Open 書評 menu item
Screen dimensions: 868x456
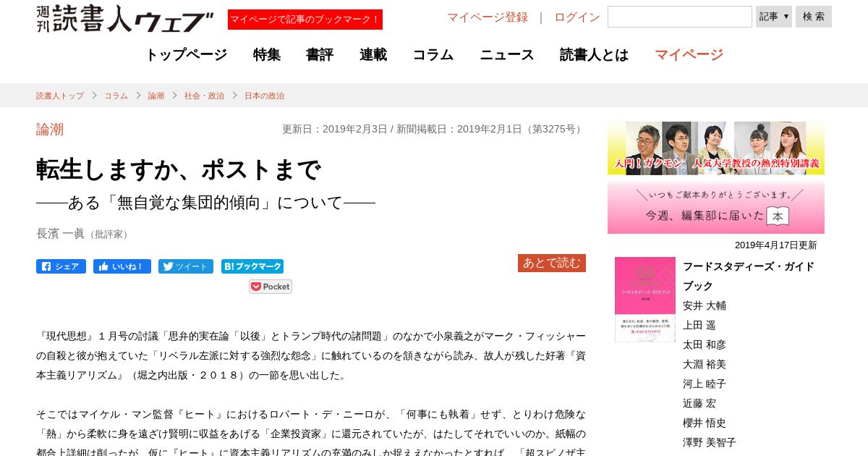click(320, 55)
